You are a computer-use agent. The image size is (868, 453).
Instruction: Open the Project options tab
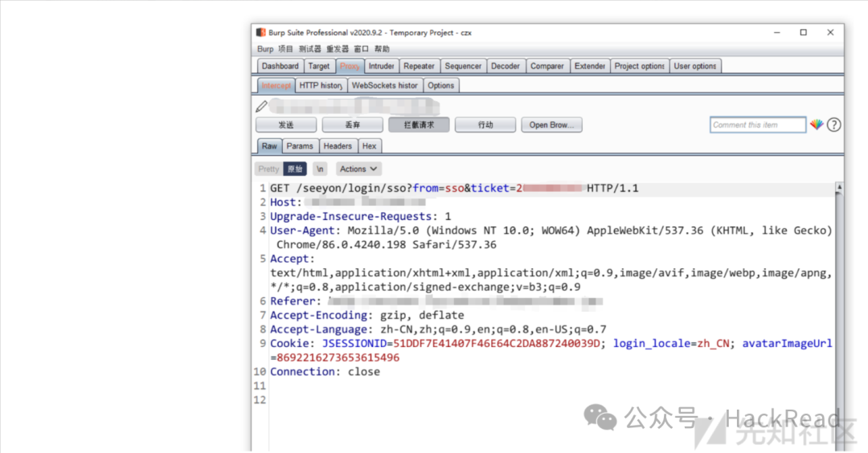pyautogui.click(x=640, y=66)
